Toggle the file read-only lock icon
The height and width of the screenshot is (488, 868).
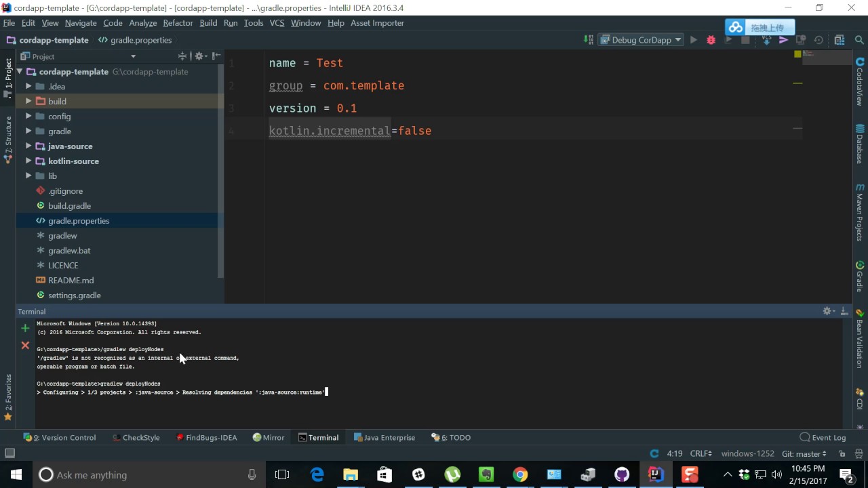[842, 453]
